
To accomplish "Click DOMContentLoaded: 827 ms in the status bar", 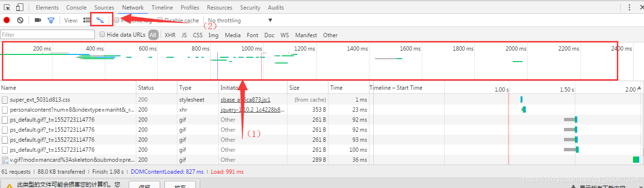I will [x=167, y=172].
